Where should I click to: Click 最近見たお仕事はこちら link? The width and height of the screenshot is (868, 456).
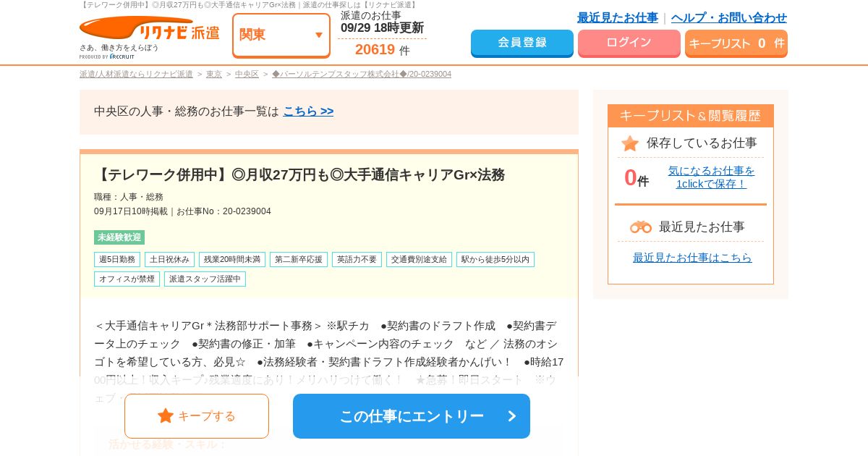[x=692, y=257]
